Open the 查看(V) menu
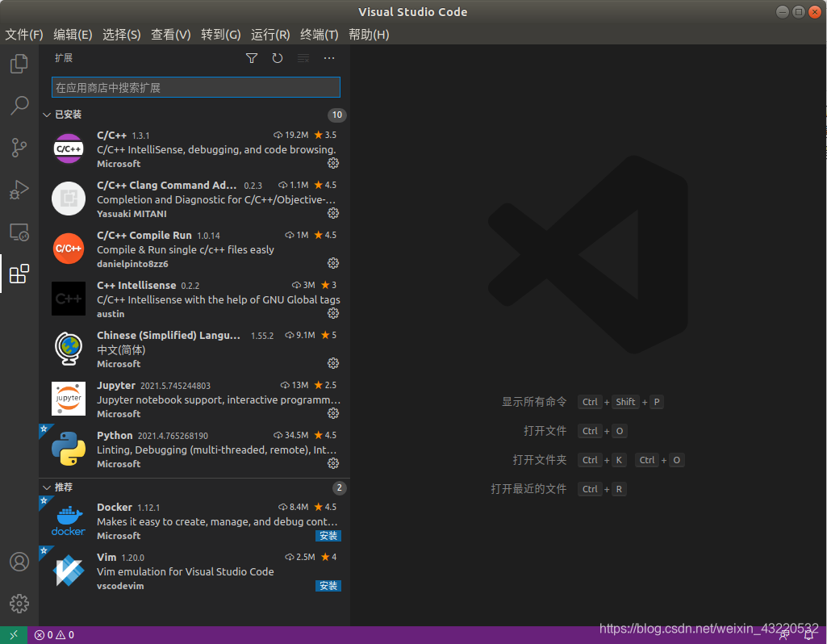The height and width of the screenshot is (644, 827). (170, 35)
